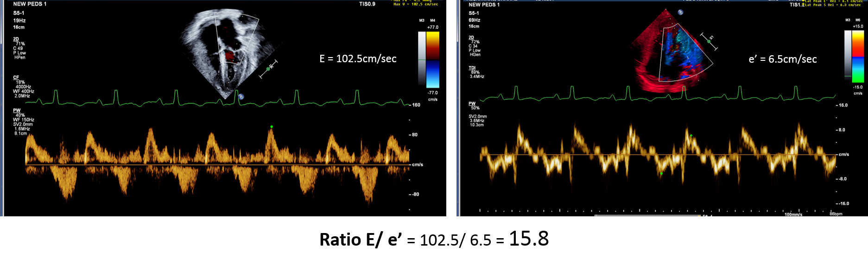Select the '19Hz' frame rate value
The width and height of the screenshot is (868, 266).
(19, 20)
